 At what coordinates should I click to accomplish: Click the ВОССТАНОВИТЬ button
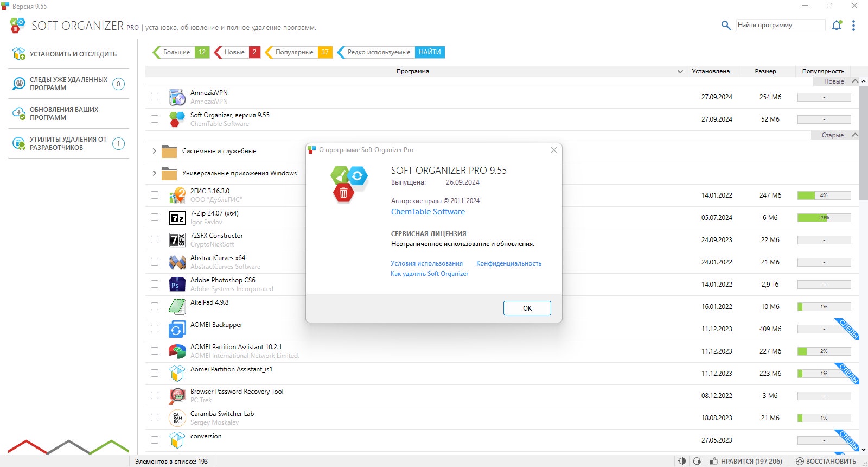pos(826,461)
